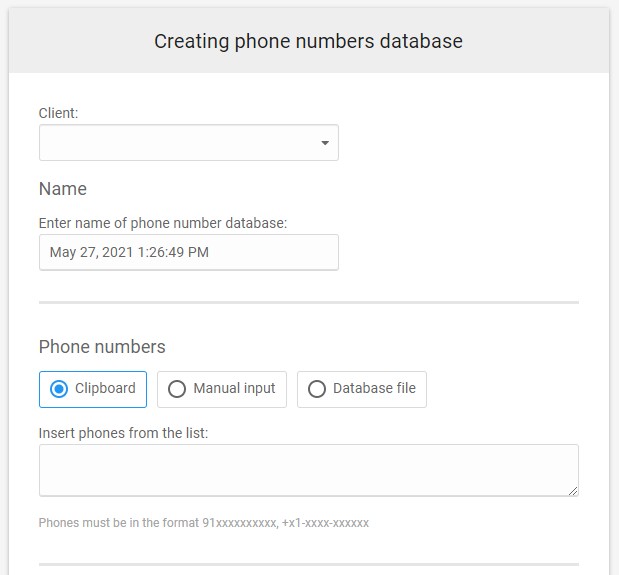Click the Creating phone numbers database header

[308, 41]
